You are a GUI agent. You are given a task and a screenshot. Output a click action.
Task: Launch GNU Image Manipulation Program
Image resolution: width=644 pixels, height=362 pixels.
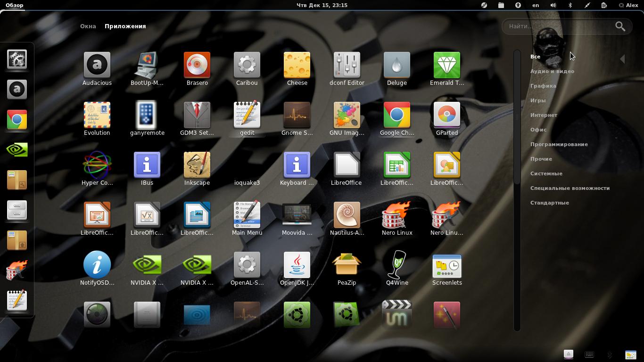coord(347,119)
